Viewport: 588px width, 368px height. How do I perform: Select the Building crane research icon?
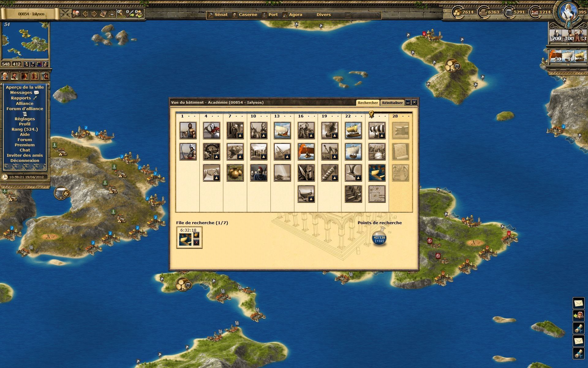point(282,151)
